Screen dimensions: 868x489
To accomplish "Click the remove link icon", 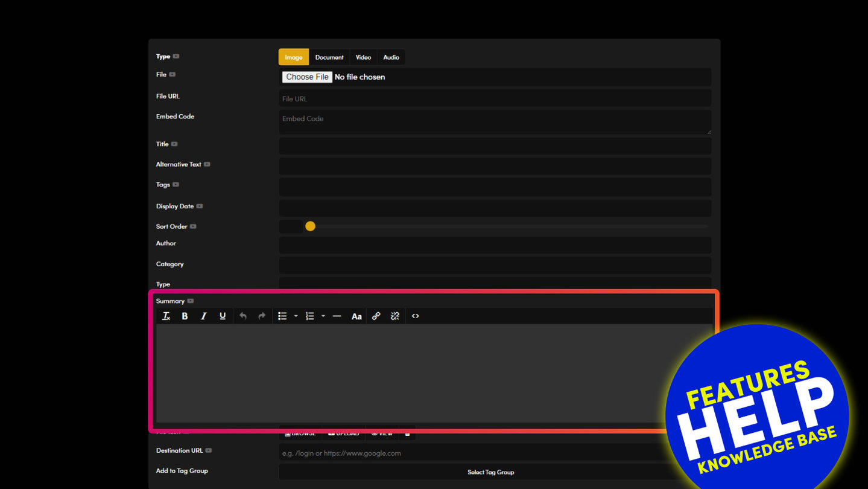I will pyautogui.click(x=395, y=316).
